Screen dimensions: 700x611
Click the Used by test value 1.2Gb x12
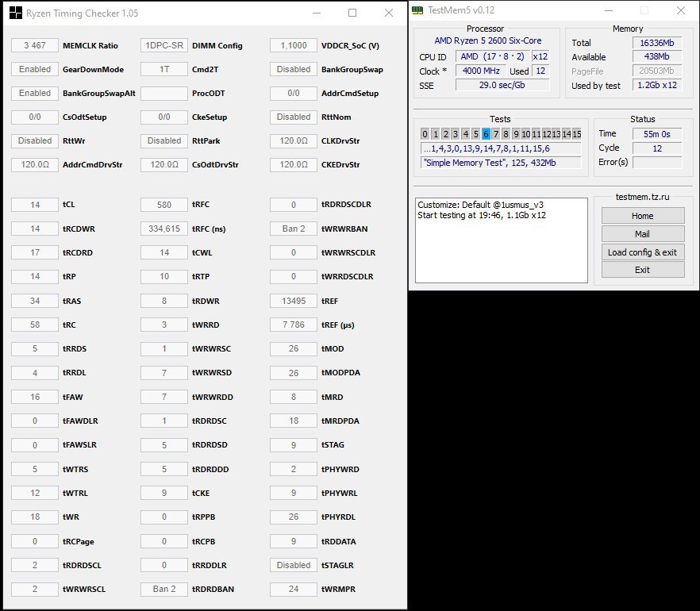(656, 85)
